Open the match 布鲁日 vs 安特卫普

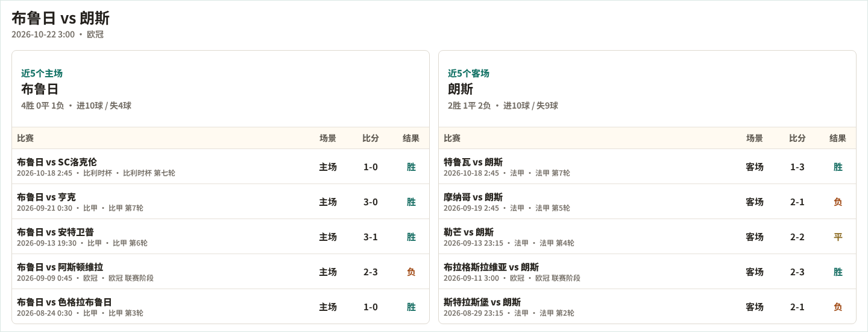click(x=55, y=232)
